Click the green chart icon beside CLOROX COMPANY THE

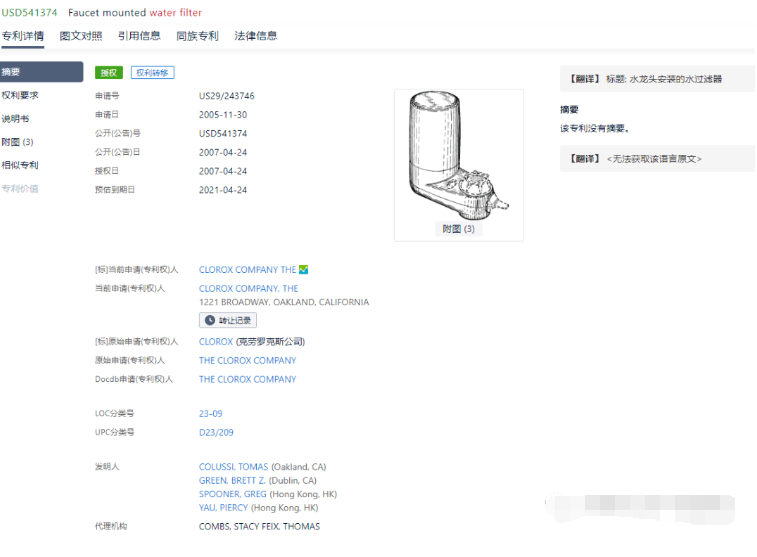tap(304, 270)
